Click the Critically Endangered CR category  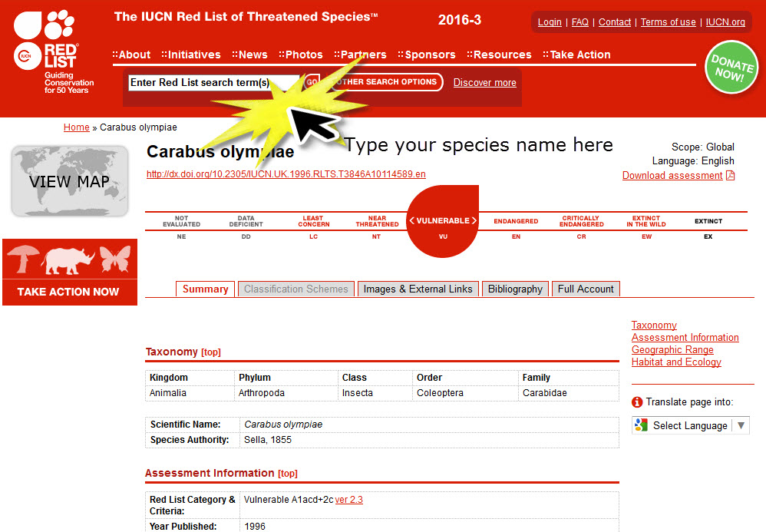pyautogui.click(x=581, y=227)
